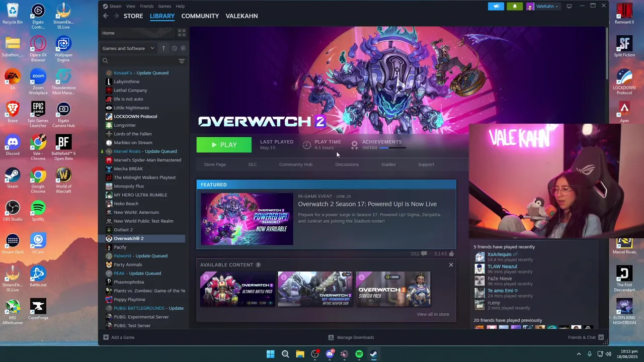Screen dimensions: 644x362
Task: Open the collections grid view icon
Action: click(x=182, y=33)
